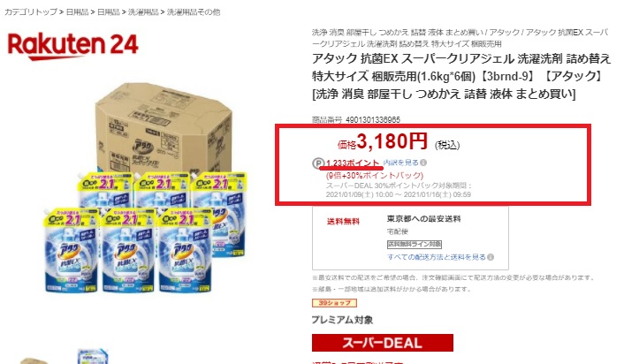This screenshot has height=364, width=624.
Task: Click the プレミアム対象 label
Action: click(x=343, y=320)
